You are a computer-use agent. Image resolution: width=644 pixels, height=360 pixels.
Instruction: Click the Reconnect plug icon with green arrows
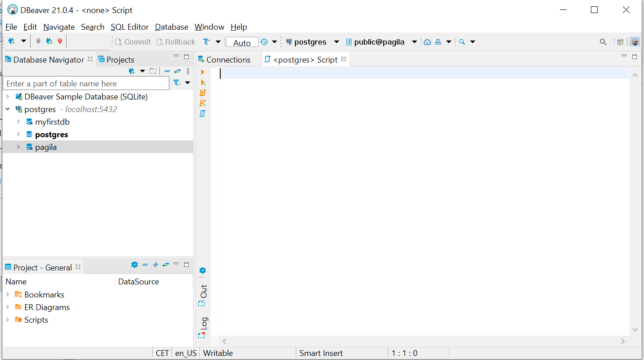tap(50, 41)
